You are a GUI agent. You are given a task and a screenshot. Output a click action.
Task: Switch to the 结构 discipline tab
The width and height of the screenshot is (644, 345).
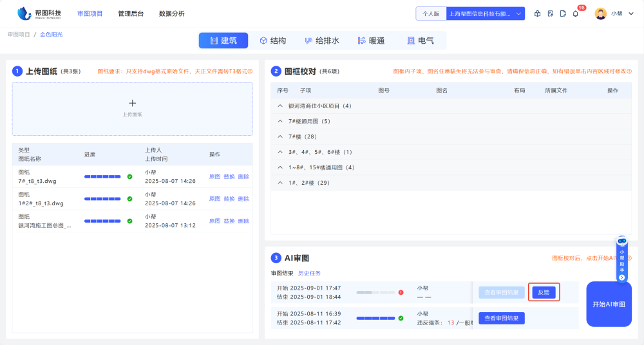[272, 41]
